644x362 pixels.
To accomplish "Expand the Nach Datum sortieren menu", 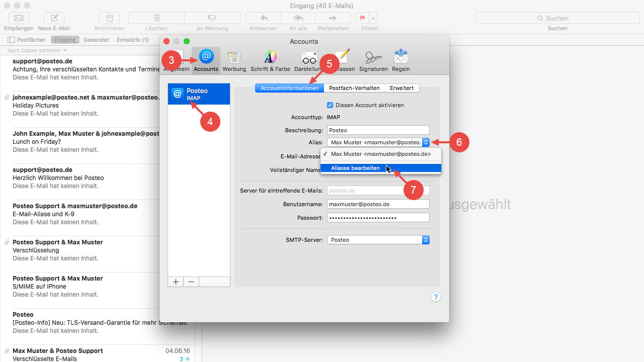I will (37, 50).
